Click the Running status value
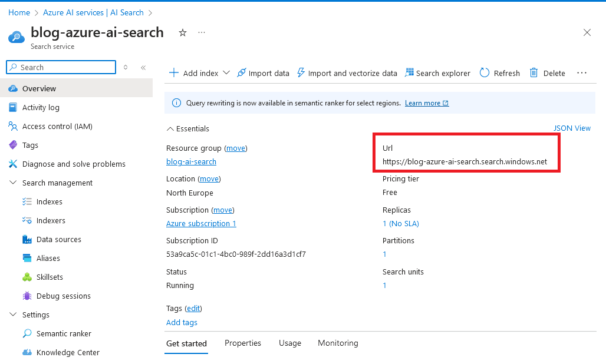 180,286
